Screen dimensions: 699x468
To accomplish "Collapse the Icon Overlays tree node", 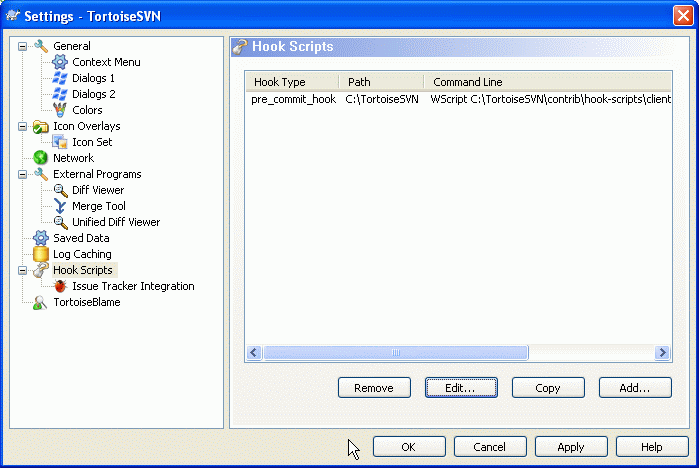I will pos(22,127).
